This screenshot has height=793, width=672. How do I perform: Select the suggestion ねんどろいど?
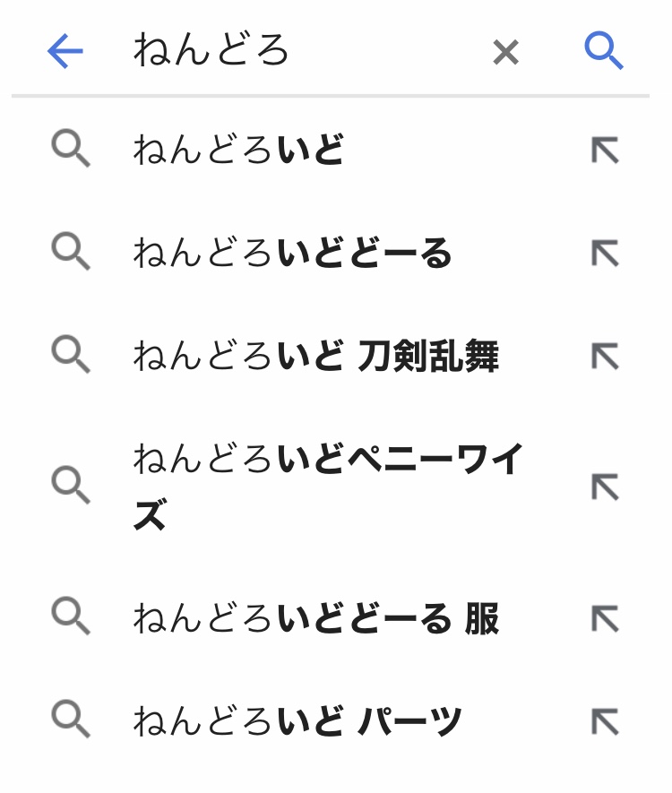238,149
